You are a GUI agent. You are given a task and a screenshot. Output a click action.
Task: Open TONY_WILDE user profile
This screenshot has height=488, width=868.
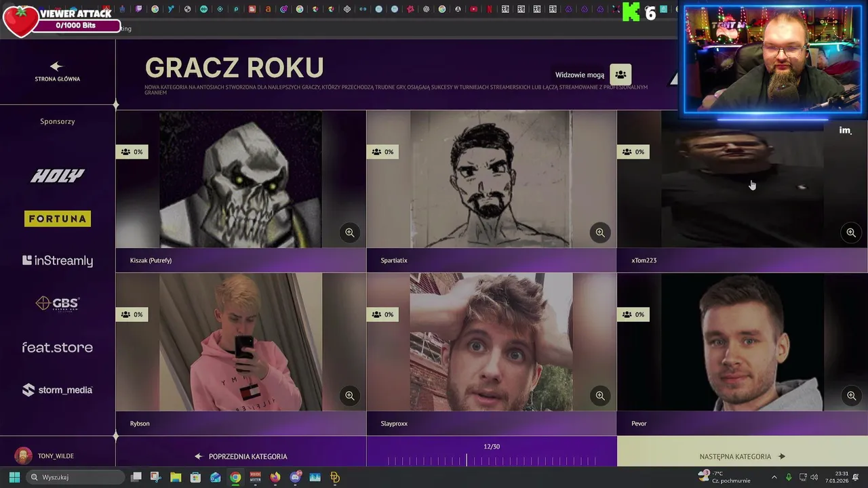(45, 455)
